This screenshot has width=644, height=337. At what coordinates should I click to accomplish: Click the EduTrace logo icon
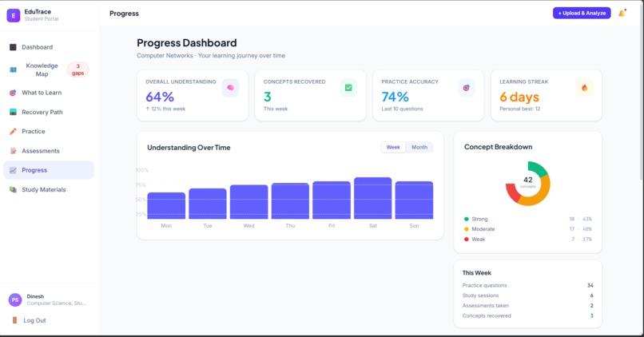coord(13,15)
